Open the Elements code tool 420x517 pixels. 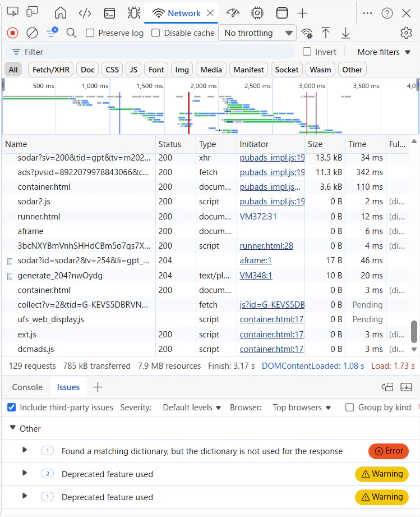[85, 13]
